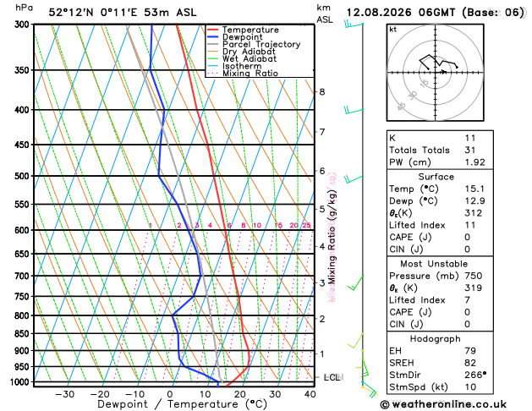The width and height of the screenshot is (532, 411).
Task: Click the 'Surface' section heading
Action: coord(436,177)
